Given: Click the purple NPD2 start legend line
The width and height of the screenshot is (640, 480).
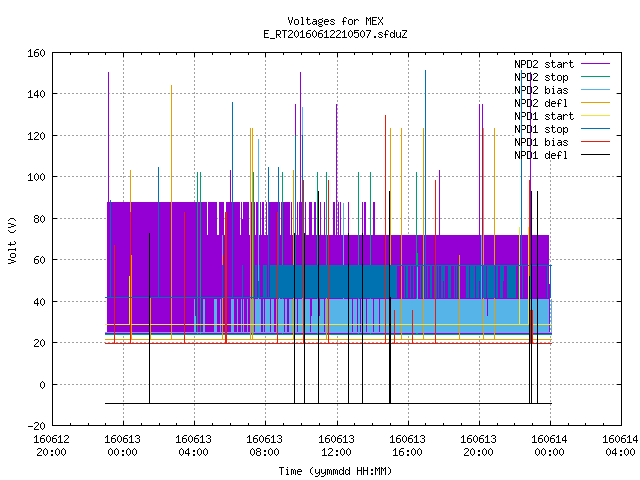Looking at the screenshot, I should coord(595,64).
